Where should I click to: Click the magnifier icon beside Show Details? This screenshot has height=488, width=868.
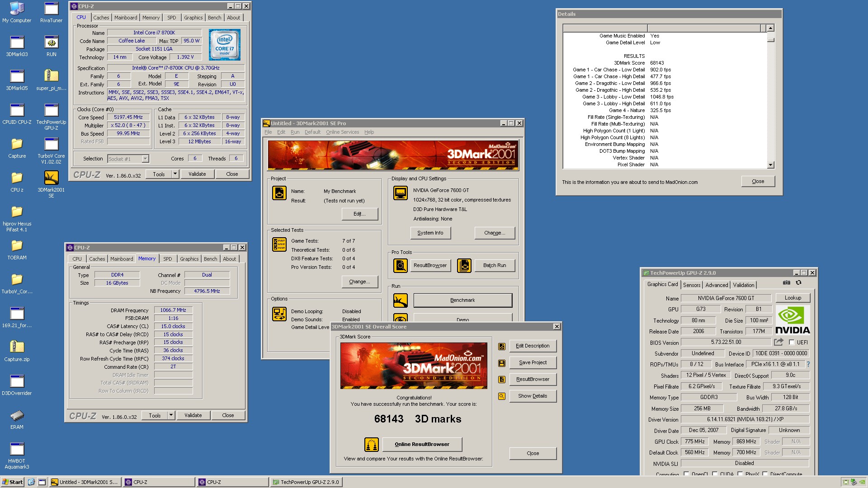click(x=502, y=396)
